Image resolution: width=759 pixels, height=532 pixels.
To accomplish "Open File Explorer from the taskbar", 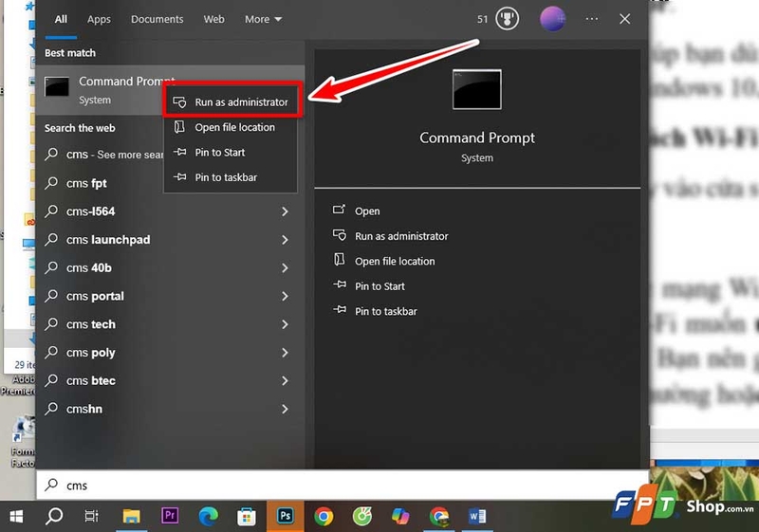I will pyautogui.click(x=131, y=517).
